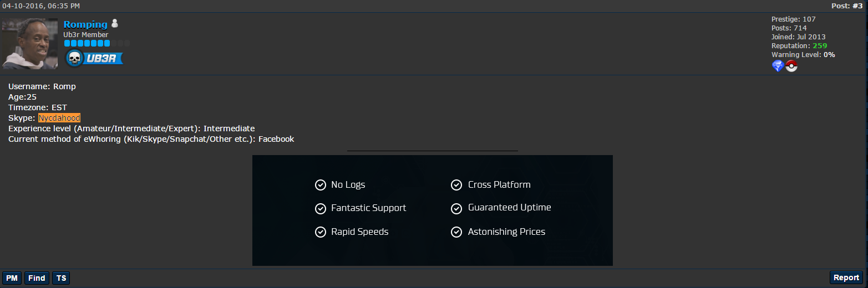The image size is (868, 288).
Task: Click the checkmark icon beside No Logs
Action: tap(320, 185)
